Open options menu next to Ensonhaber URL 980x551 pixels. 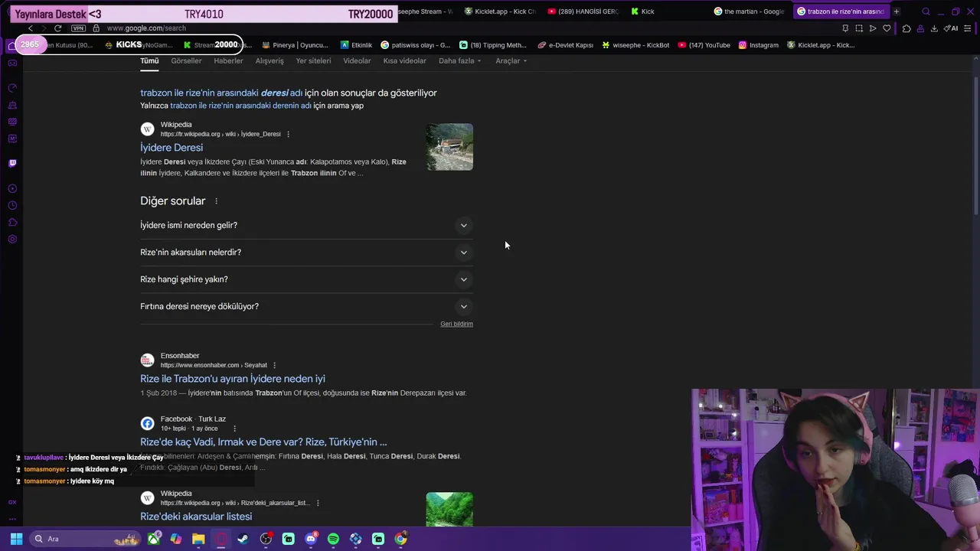click(274, 365)
